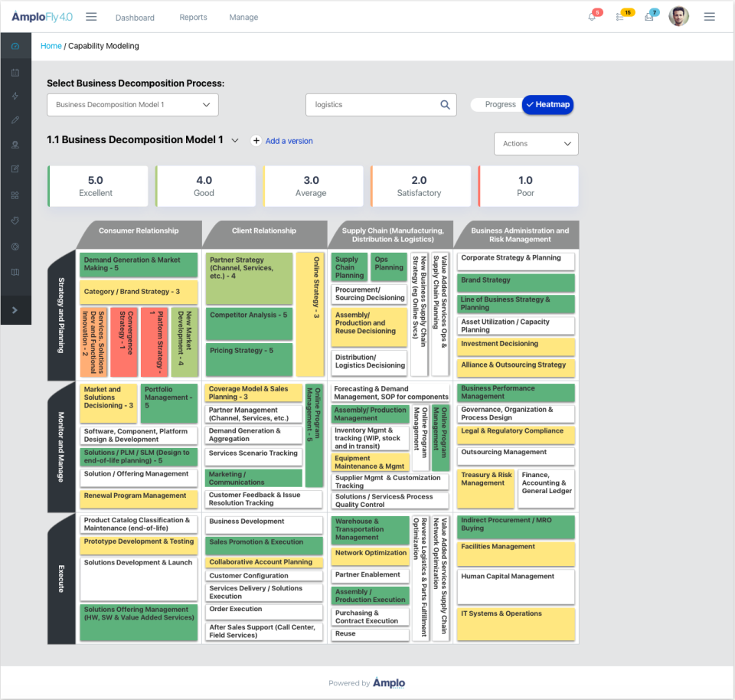735x700 pixels.
Task: Select the dashboard speedometer icon in sidebar
Action: pos(15,46)
